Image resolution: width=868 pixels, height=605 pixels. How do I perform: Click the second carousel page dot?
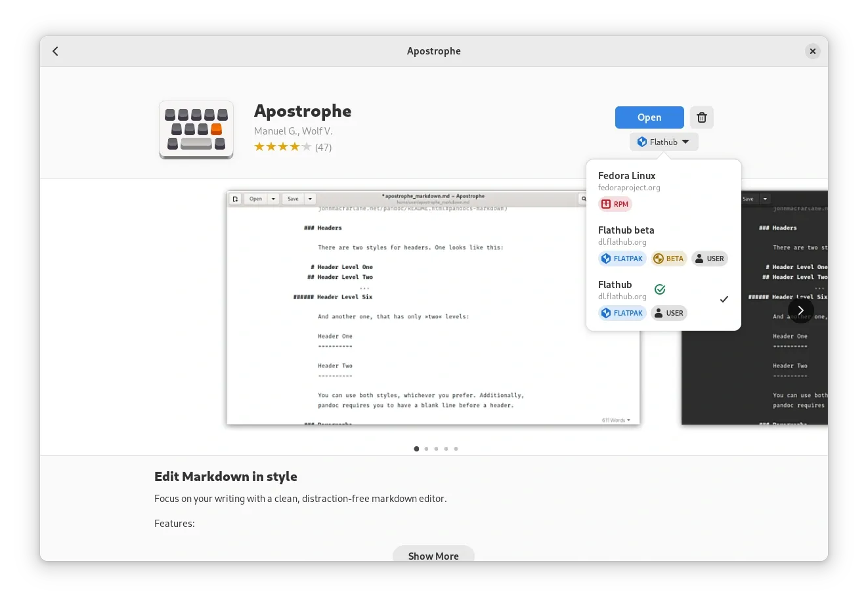pos(425,449)
